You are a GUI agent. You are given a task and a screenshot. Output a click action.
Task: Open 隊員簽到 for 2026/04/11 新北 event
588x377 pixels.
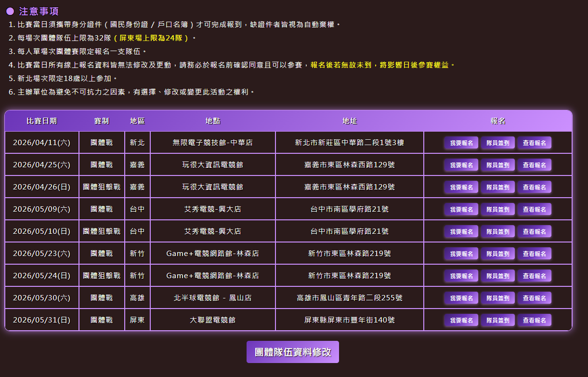tap(497, 143)
